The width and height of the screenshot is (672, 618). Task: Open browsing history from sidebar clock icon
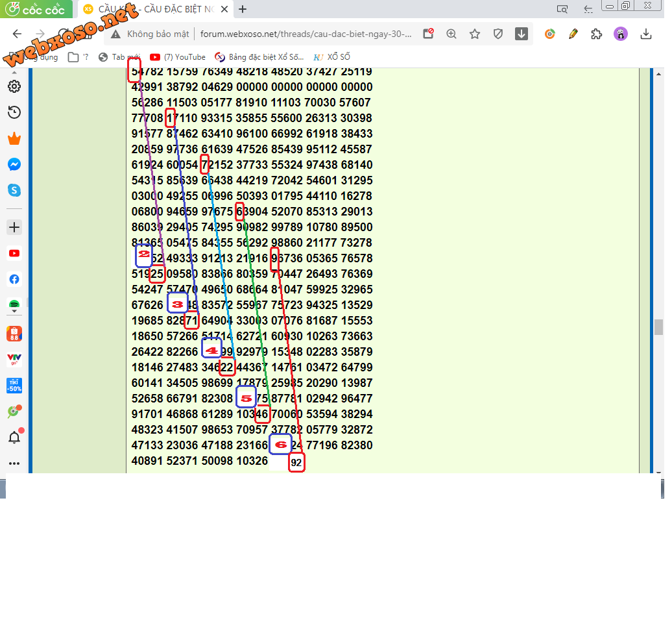click(14, 113)
